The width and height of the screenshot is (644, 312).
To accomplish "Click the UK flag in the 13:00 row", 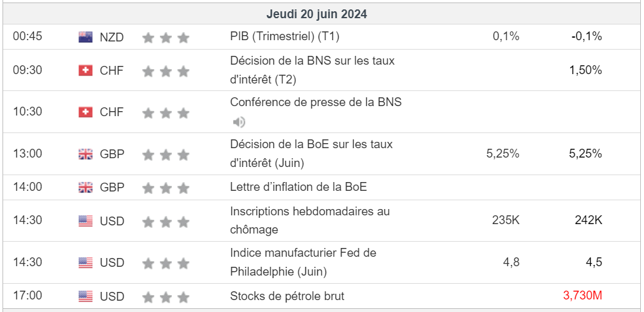I will [85, 154].
